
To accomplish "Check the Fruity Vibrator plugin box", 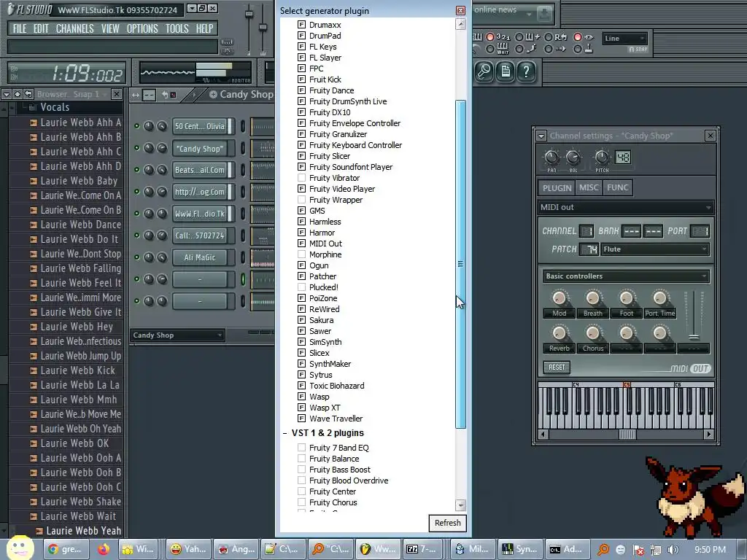I will point(301,178).
